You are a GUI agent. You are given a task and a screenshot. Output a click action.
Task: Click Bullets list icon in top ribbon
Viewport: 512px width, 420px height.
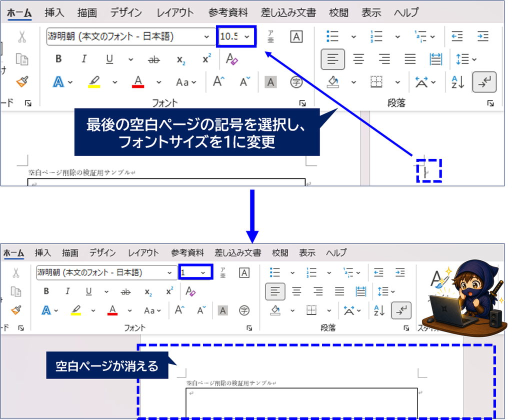tap(332, 36)
